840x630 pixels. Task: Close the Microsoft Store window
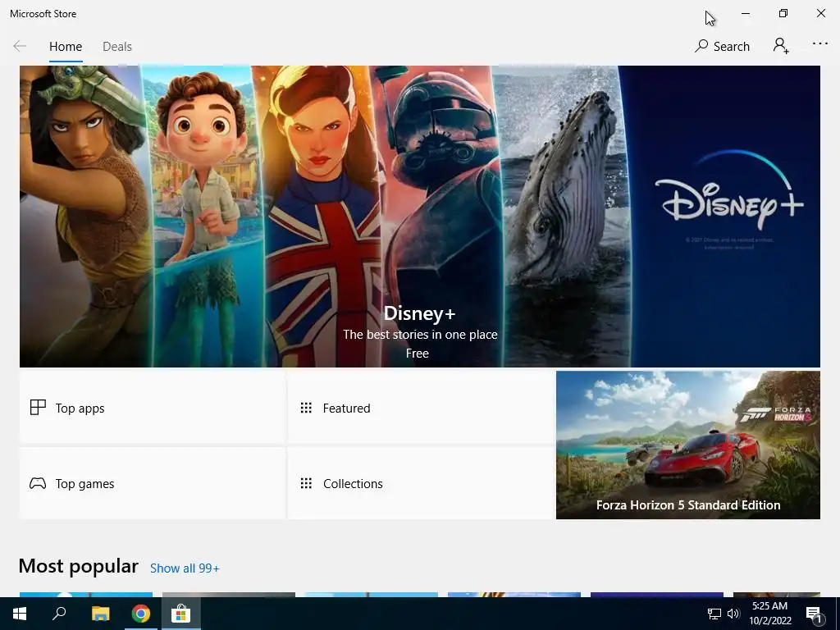click(x=820, y=13)
